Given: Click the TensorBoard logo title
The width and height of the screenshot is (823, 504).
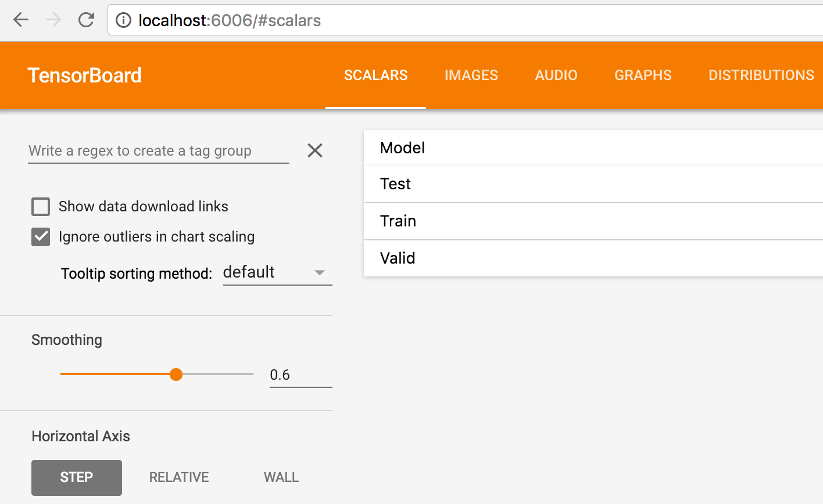Looking at the screenshot, I should coord(85,75).
